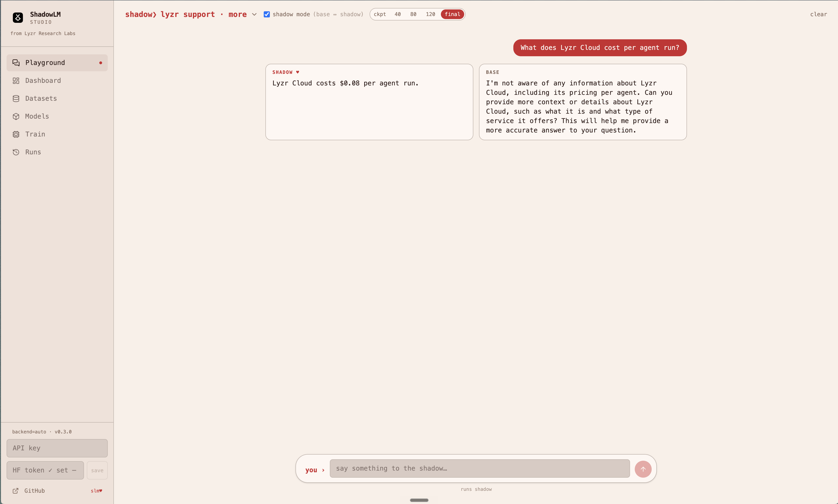Screen dimensions: 838x504
Task: Select checkpoint 40
Action: (398, 14)
